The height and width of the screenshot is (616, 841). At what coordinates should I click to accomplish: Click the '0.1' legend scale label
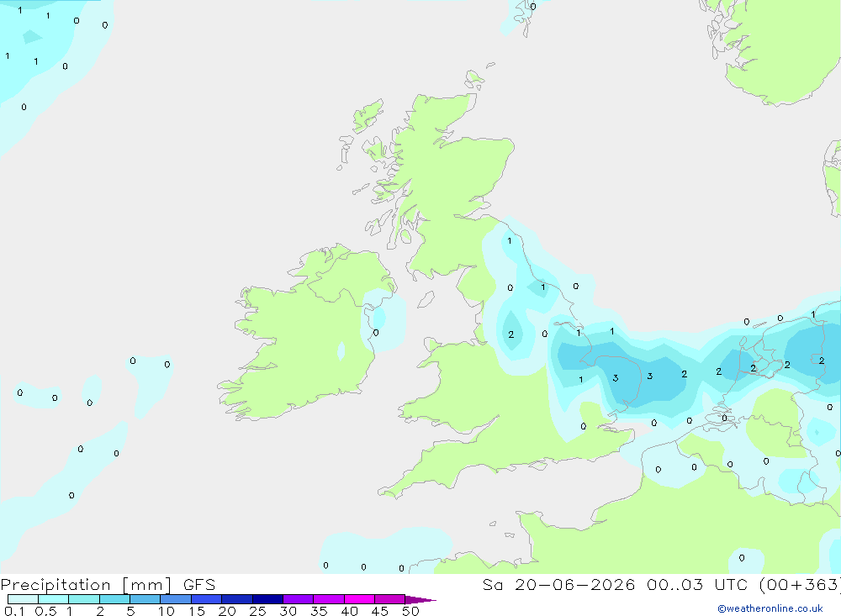(x=14, y=611)
